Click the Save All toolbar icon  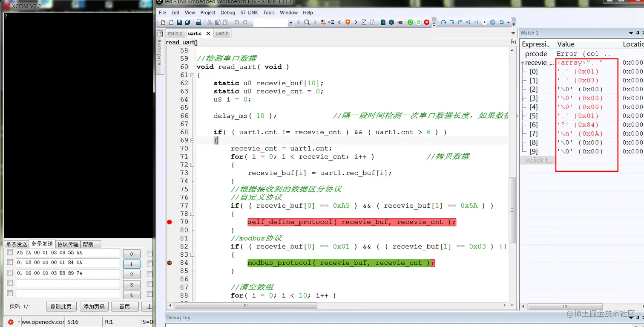point(187,22)
